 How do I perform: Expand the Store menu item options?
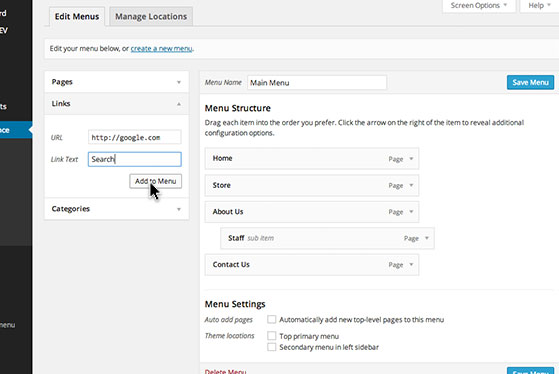point(411,185)
